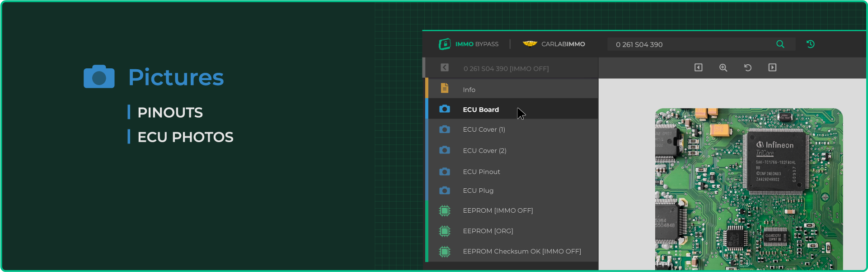Go to next image in viewer
Screen dimensions: 868x272
pyautogui.click(x=772, y=67)
